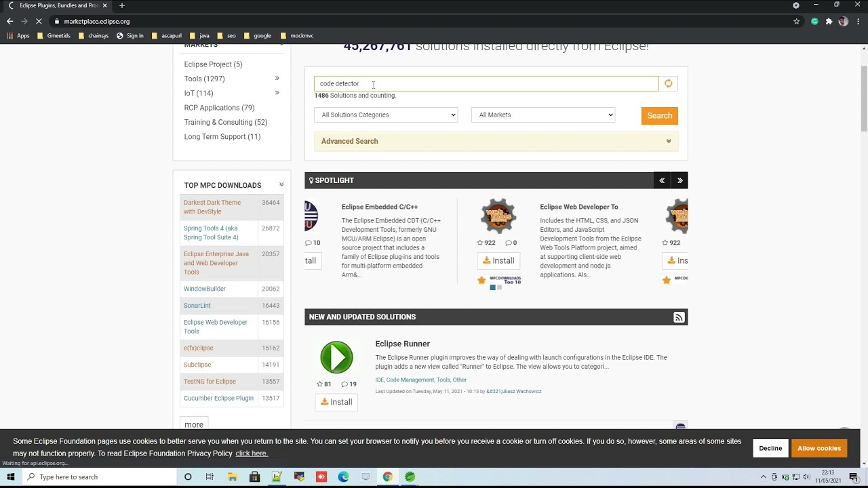Open Cortana circle in taskbar
Image resolution: width=868 pixels, height=488 pixels.
(188, 477)
